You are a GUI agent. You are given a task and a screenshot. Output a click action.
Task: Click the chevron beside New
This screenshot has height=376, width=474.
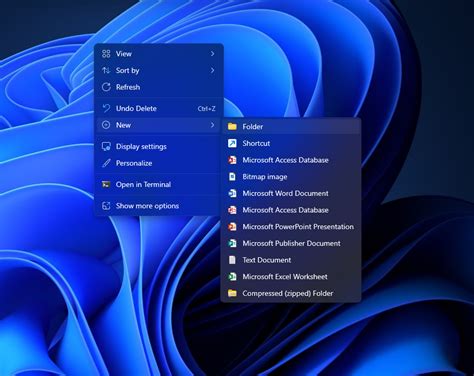(212, 125)
